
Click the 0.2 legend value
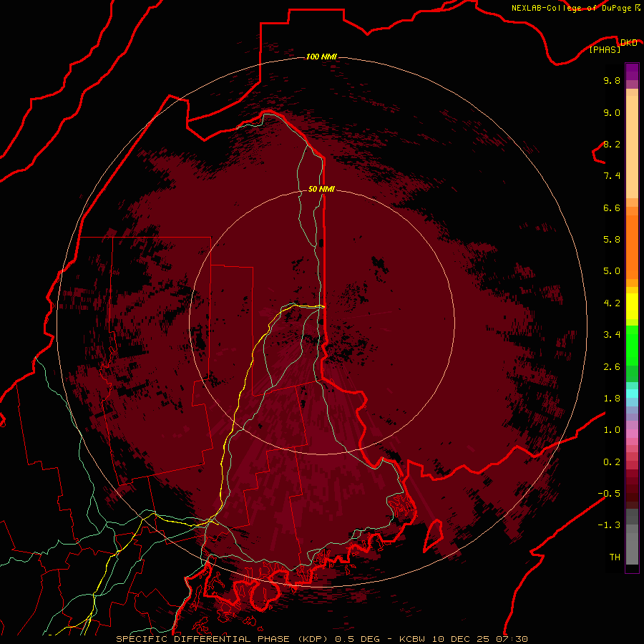pyautogui.click(x=612, y=462)
